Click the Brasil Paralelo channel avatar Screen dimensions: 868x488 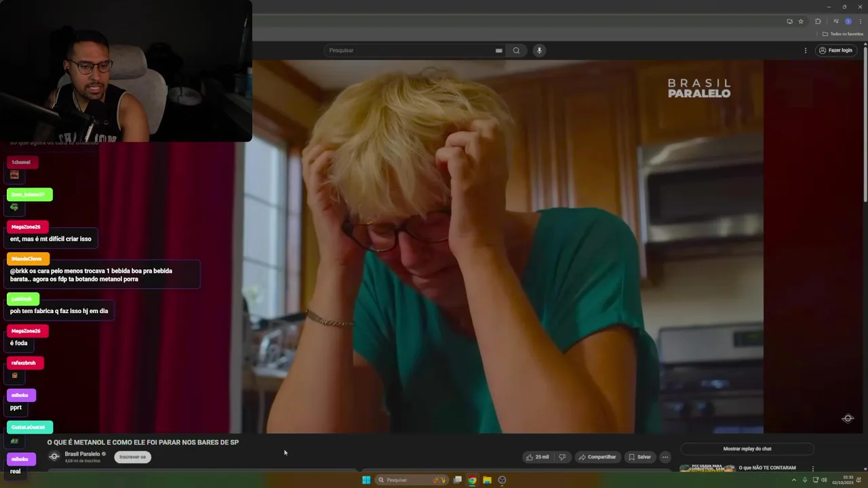click(x=54, y=456)
